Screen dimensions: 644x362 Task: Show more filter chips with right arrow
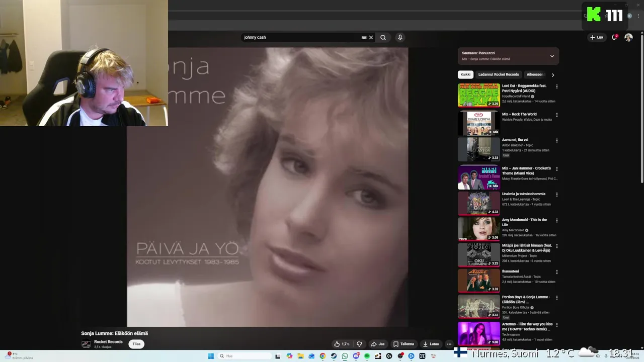coord(553,75)
